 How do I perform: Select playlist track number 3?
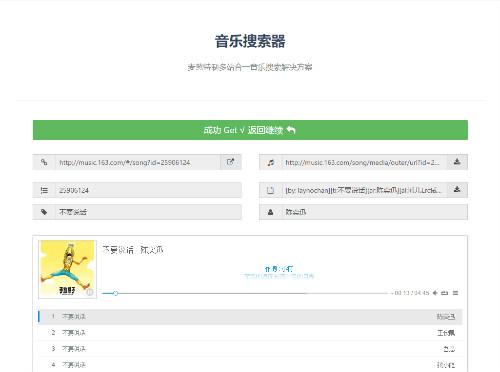coord(250,349)
